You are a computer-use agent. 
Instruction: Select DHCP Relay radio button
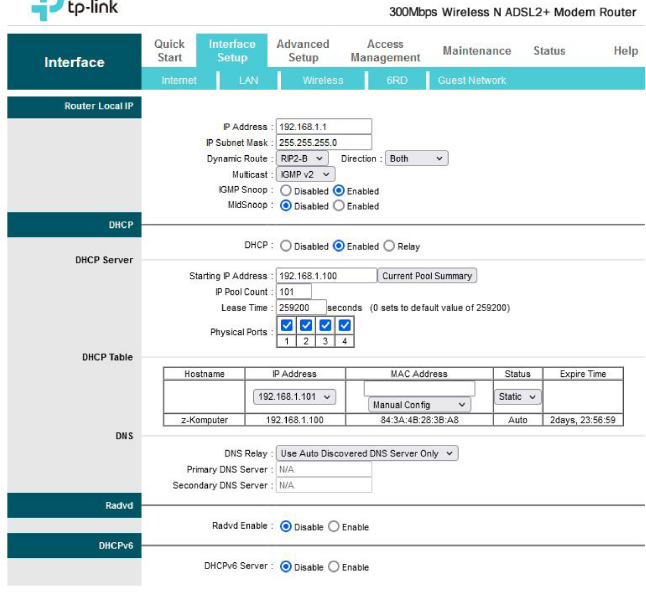tap(389, 246)
